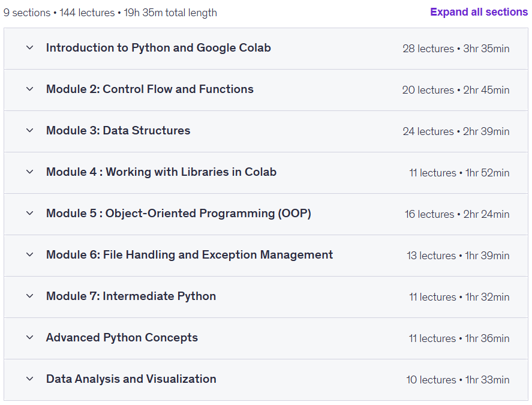The image size is (532, 405).
Task: Expand chevron for Module 4 Working with Libraries
Action: click(30, 172)
